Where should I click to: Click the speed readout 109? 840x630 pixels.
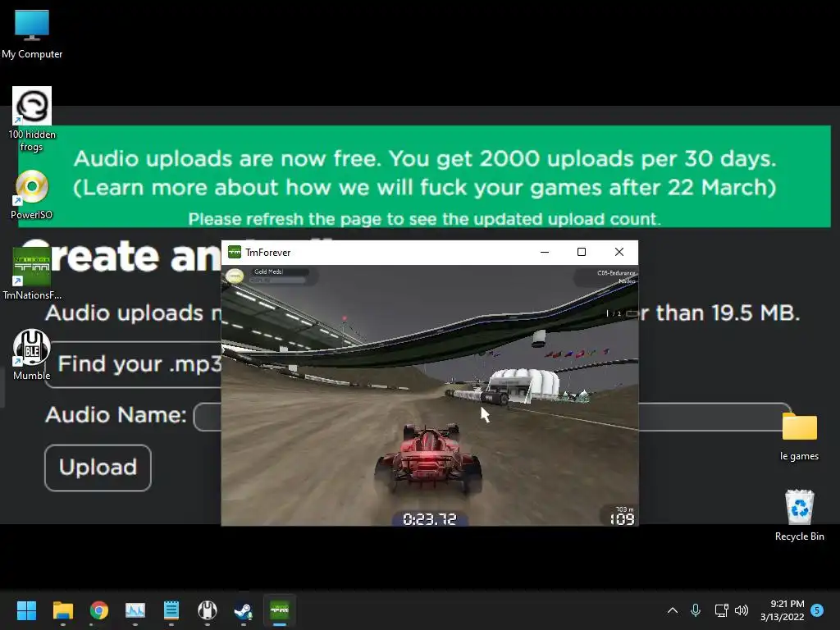click(x=622, y=518)
